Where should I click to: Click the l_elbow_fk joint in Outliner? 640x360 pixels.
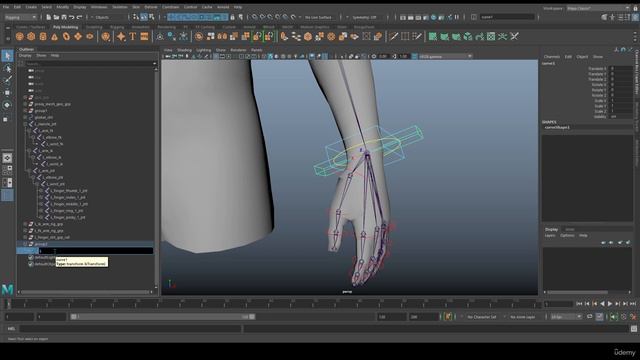tap(53, 138)
